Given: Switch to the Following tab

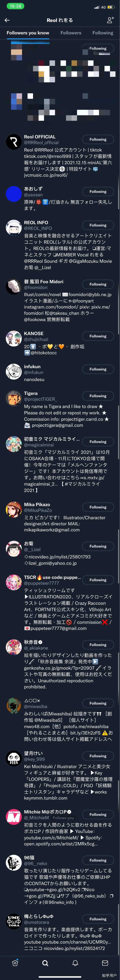Looking at the screenshot, I should click(102, 33).
